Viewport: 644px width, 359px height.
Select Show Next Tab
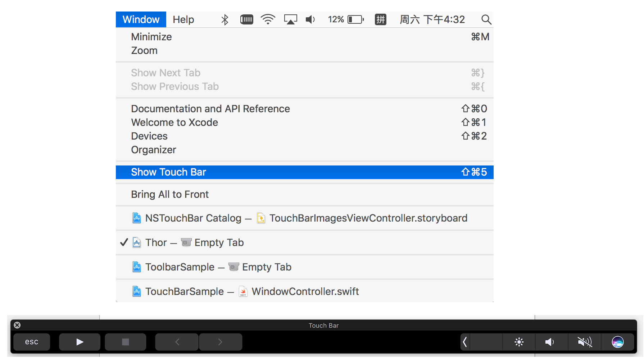[x=305, y=73]
